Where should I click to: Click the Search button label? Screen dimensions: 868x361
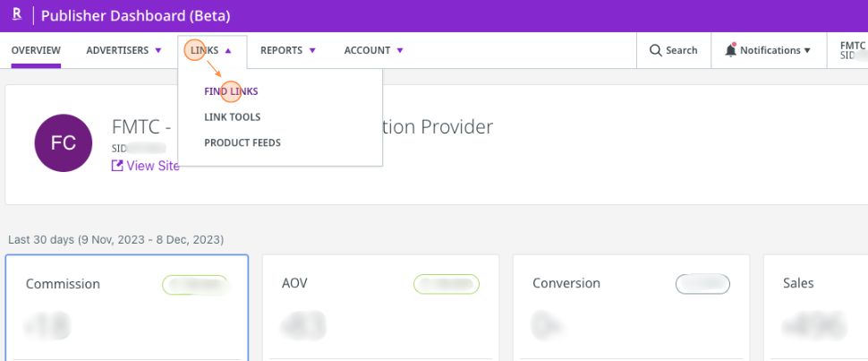tap(681, 51)
